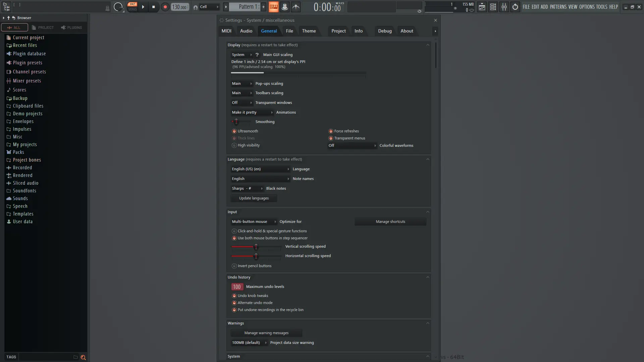The width and height of the screenshot is (644, 362).
Task: Toggle typing keyboard to piano icon
Action: tap(274, 7)
